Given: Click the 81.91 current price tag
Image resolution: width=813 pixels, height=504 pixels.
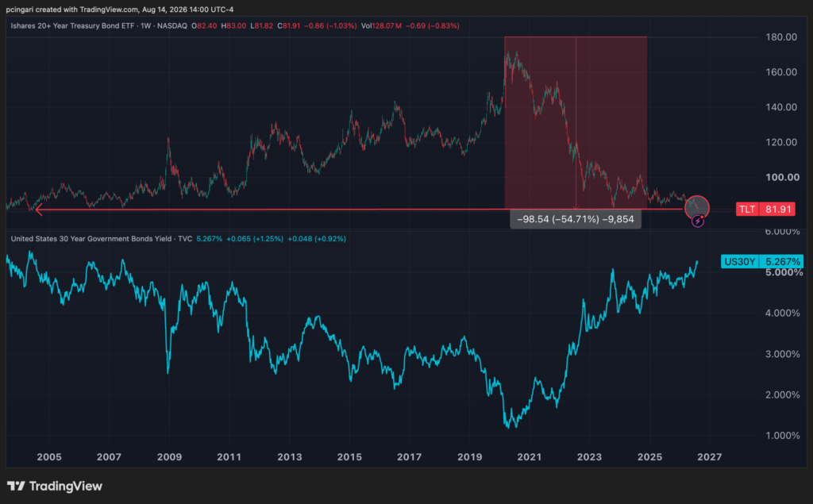Looking at the screenshot, I should point(776,210).
